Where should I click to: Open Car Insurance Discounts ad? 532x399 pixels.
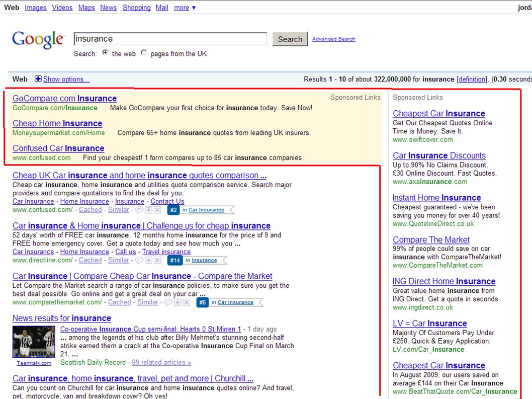click(439, 155)
